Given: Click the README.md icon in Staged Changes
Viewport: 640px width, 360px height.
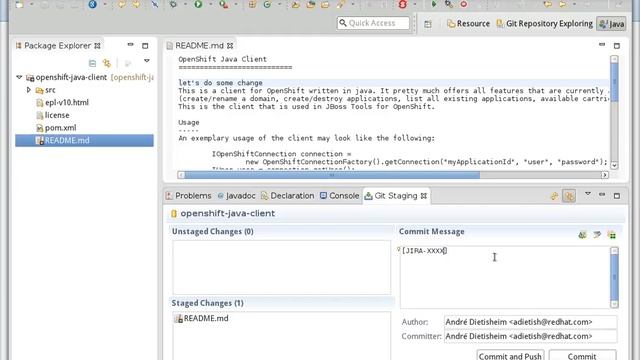Looking at the screenshot, I should (x=178, y=318).
